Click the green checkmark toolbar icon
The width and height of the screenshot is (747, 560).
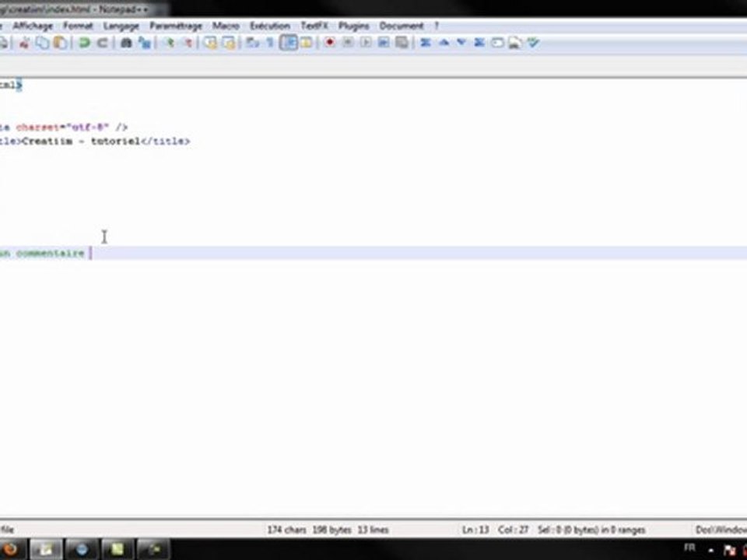(x=533, y=44)
